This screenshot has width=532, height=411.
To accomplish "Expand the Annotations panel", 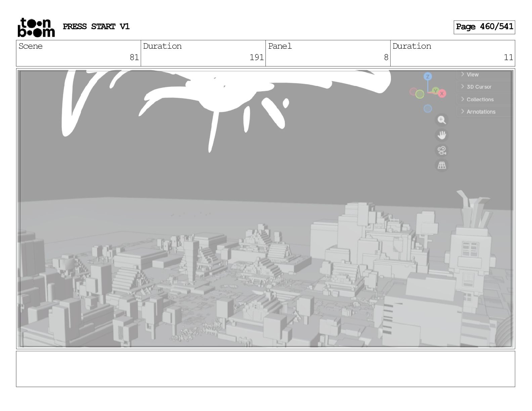I will point(484,112).
